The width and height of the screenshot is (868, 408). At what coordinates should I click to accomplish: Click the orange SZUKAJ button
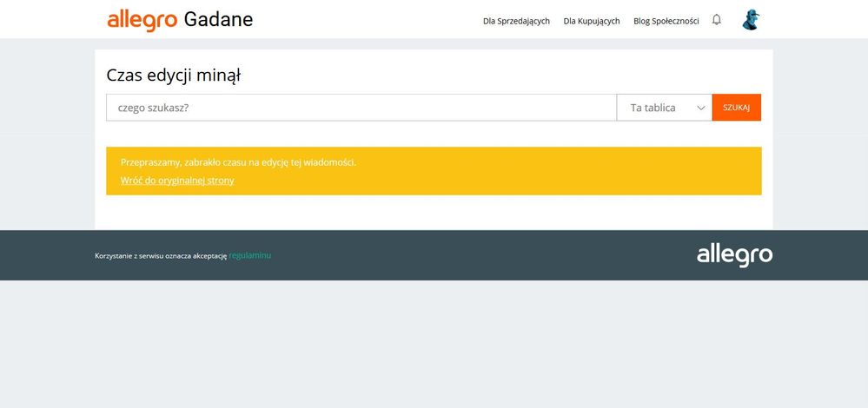click(736, 108)
